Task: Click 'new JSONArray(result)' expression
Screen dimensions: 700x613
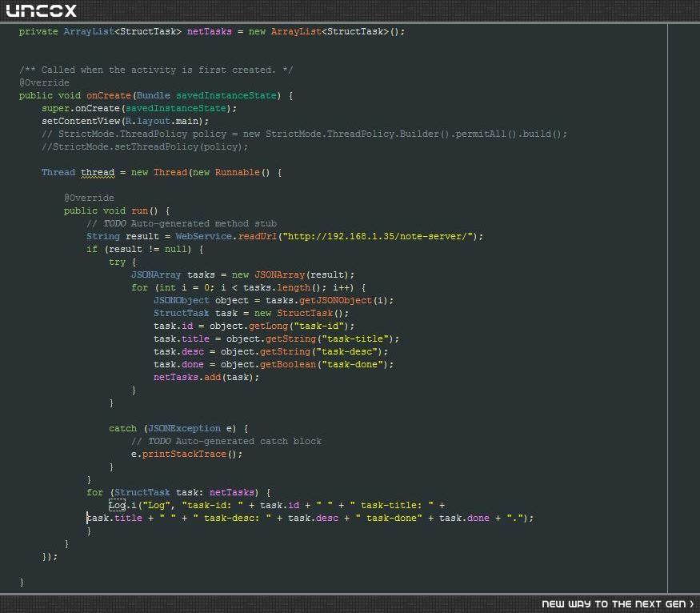Action: 290,274
